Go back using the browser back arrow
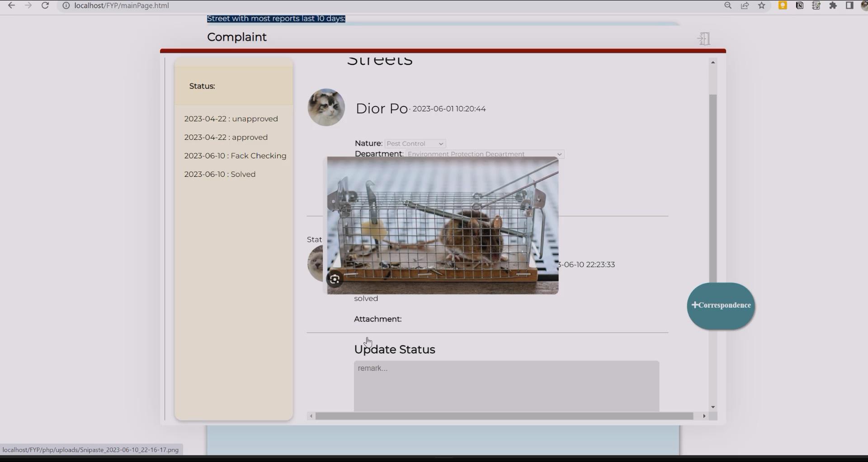Image resolution: width=868 pixels, height=462 pixels. (x=12, y=5)
